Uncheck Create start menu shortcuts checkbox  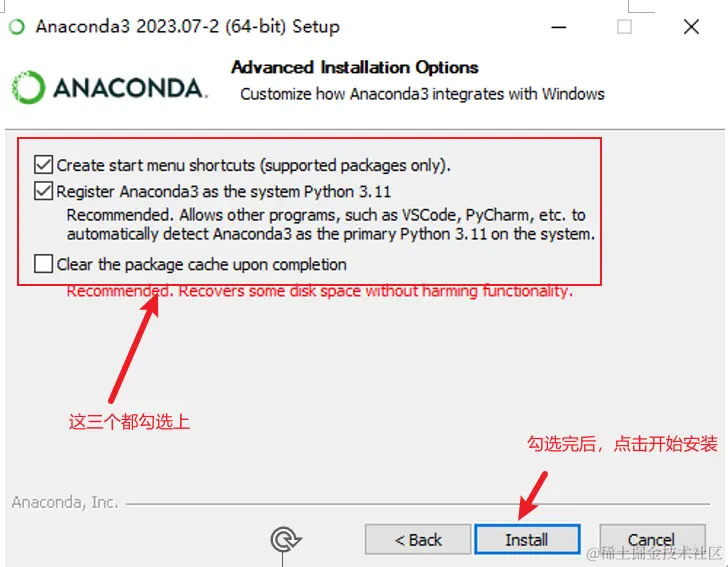43,165
